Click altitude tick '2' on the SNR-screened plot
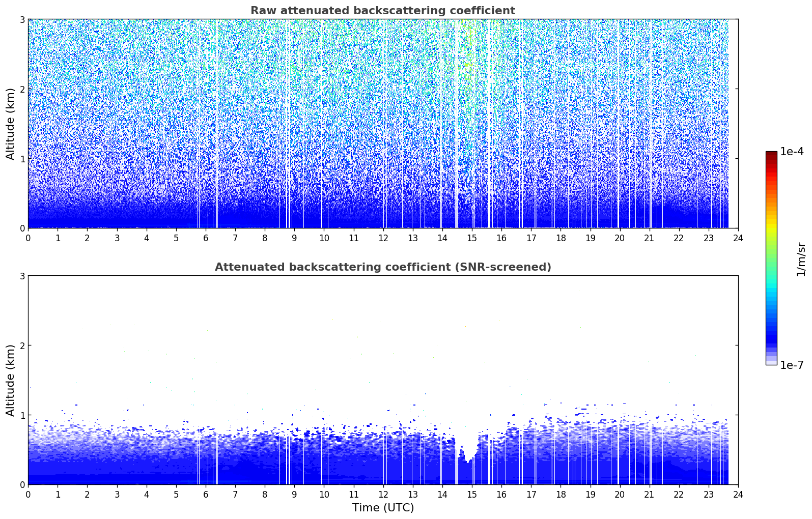 coord(22,345)
